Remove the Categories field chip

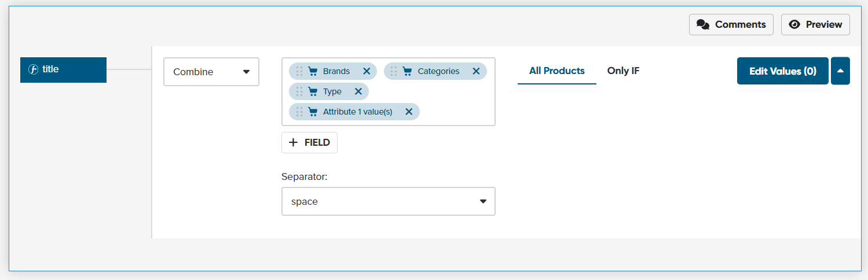point(476,71)
